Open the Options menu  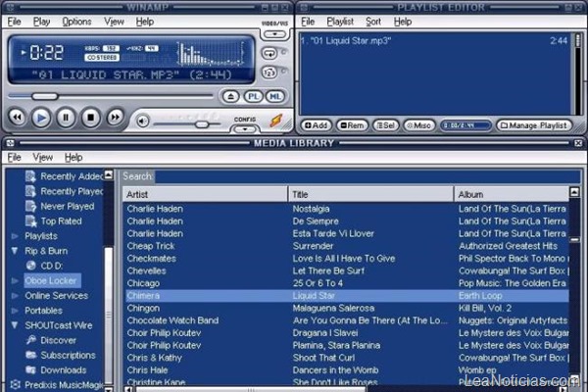coord(76,22)
